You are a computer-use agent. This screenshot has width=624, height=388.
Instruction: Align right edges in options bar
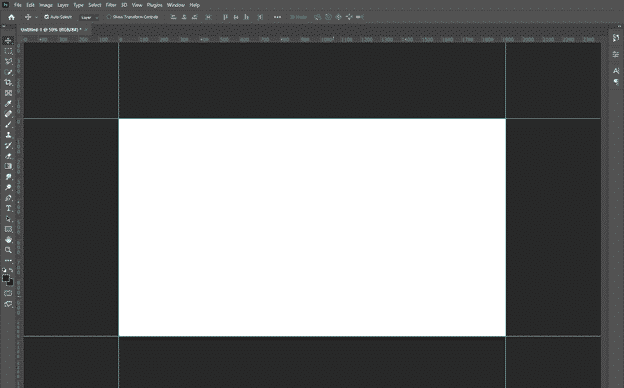[194, 17]
